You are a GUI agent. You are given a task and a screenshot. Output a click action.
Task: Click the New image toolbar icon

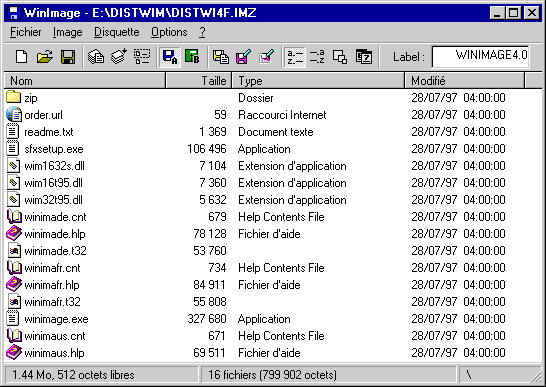pos(22,56)
